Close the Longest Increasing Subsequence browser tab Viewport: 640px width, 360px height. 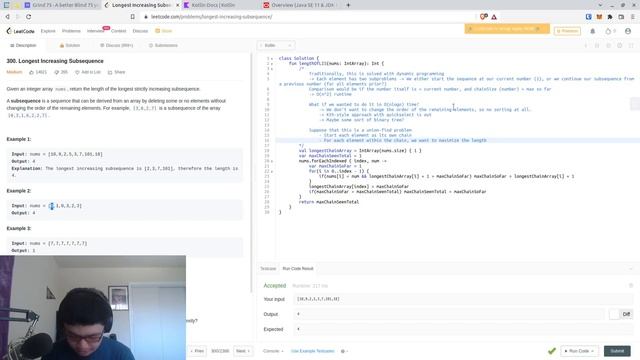pyautogui.click(x=178, y=5)
